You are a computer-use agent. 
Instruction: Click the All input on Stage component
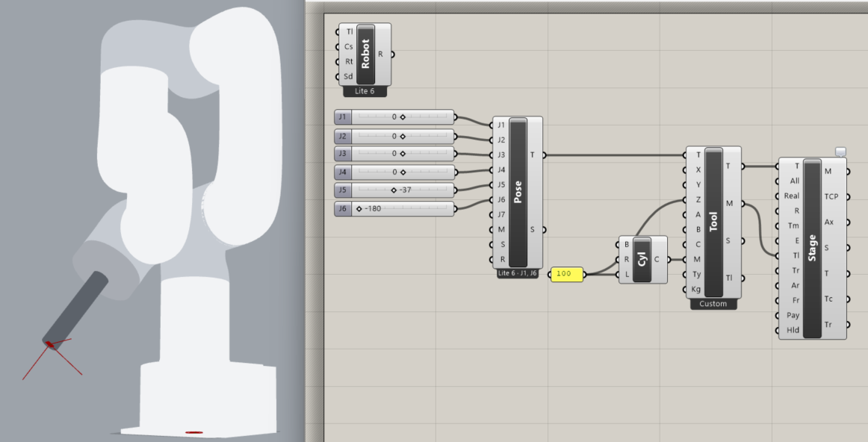tap(795, 181)
